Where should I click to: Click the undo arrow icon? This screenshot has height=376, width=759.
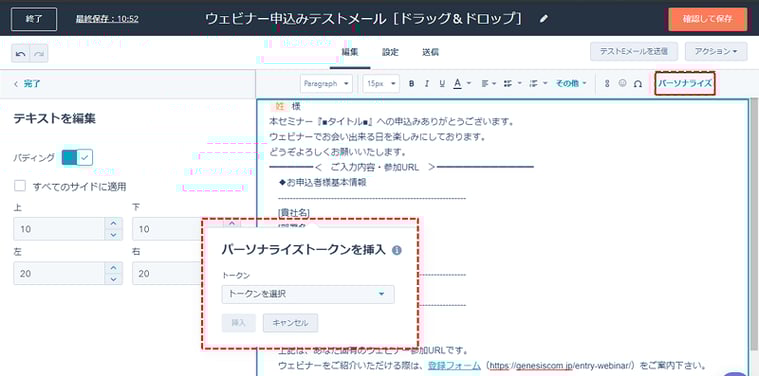21,54
